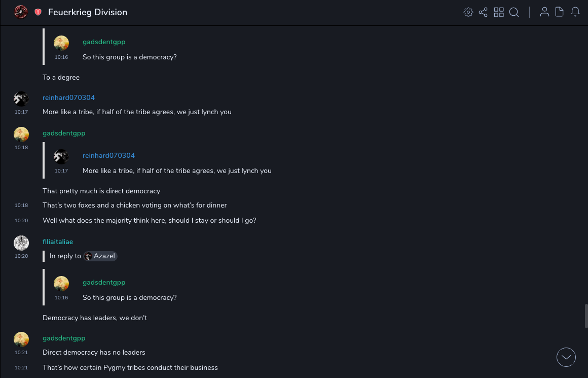The height and width of the screenshot is (378, 588).
Task: Open the reinhard070304 username at 10:17
Action: pyautogui.click(x=68, y=97)
